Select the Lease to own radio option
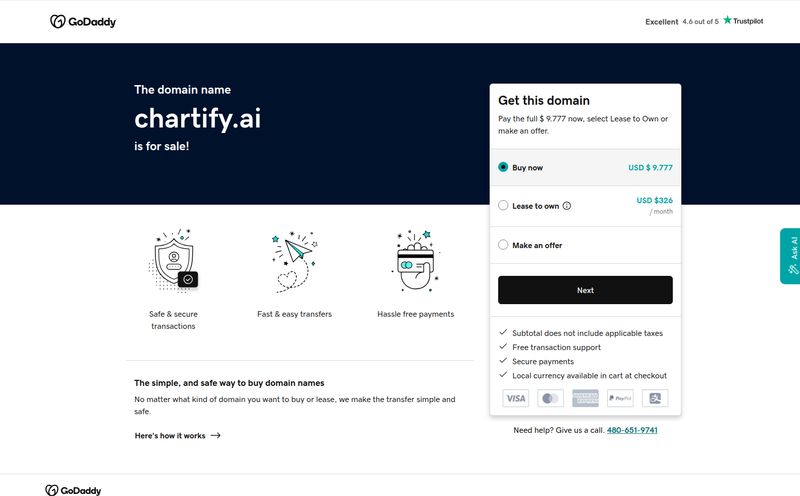This screenshot has width=800, height=496. click(503, 205)
